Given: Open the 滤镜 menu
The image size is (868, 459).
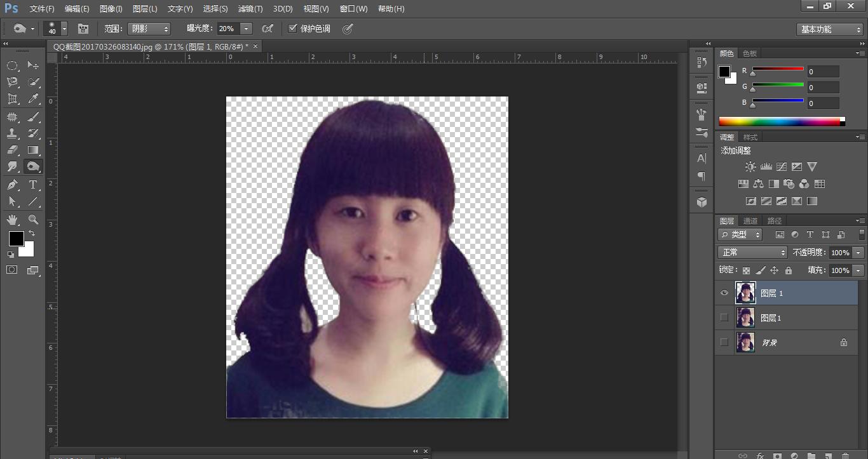Looking at the screenshot, I should pyautogui.click(x=250, y=9).
